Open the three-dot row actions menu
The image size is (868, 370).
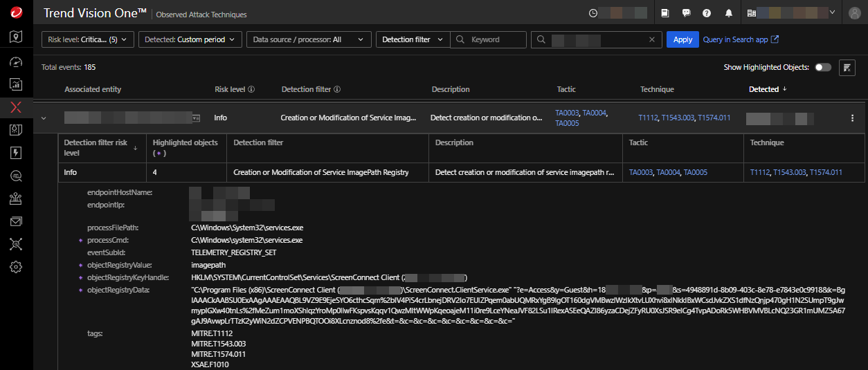(x=852, y=118)
